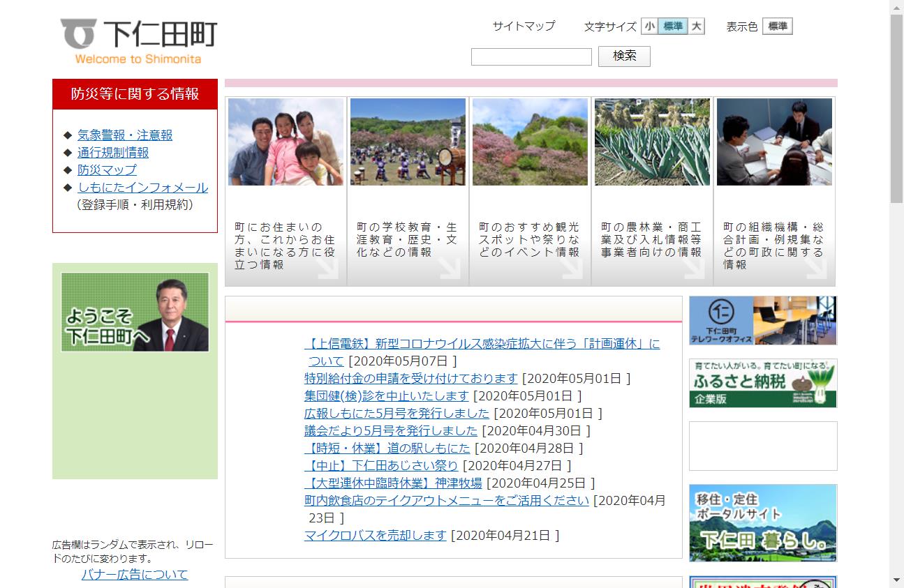The image size is (904, 588).
Task: Open the 下仁田暮らし portal site banner
Action: (x=762, y=523)
